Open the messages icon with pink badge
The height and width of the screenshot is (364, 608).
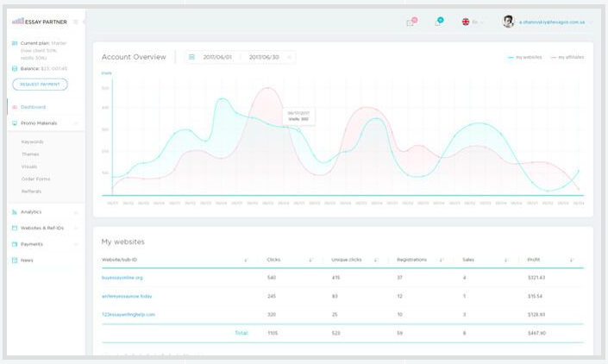click(x=411, y=22)
